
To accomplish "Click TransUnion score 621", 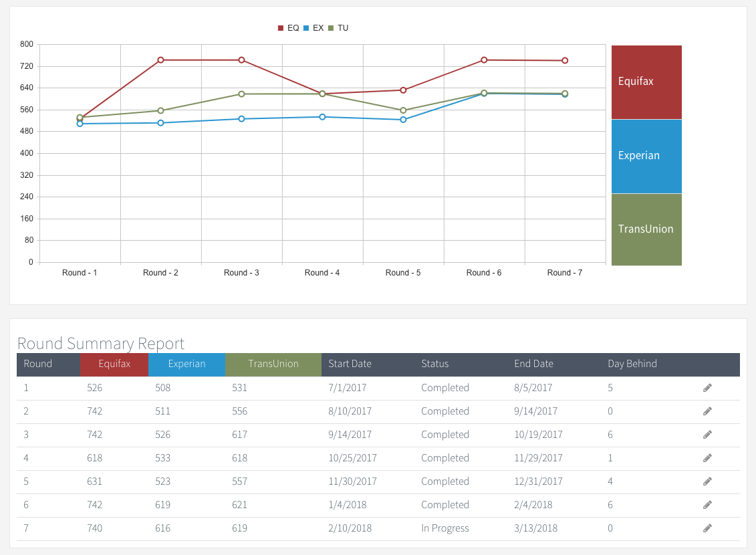I will pos(239,505).
